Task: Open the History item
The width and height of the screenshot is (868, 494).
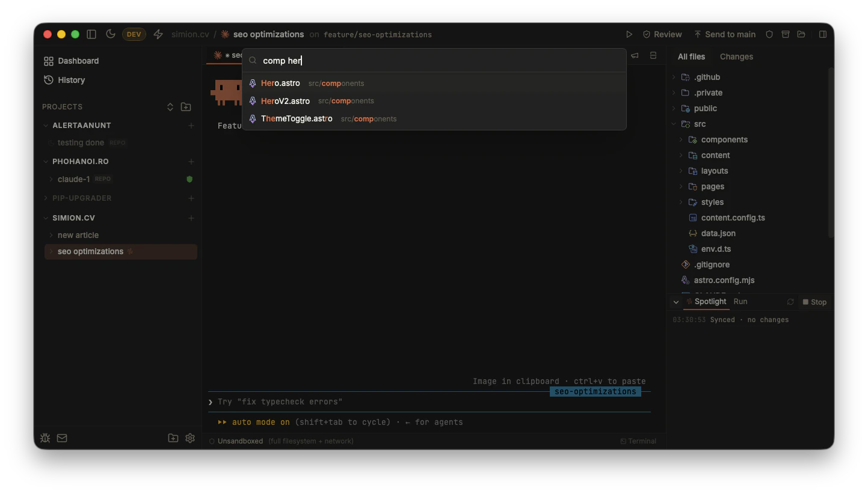Action: click(64, 80)
